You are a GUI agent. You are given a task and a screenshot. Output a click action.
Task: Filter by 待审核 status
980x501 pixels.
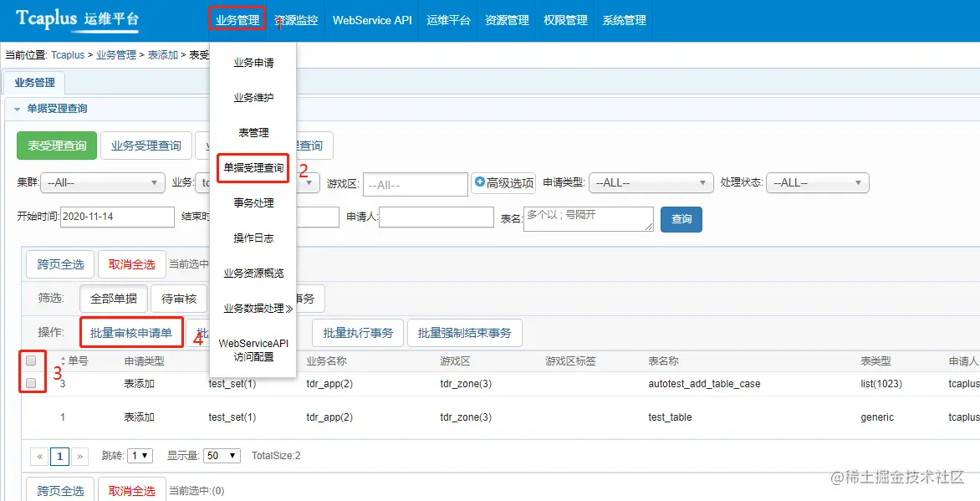click(179, 299)
